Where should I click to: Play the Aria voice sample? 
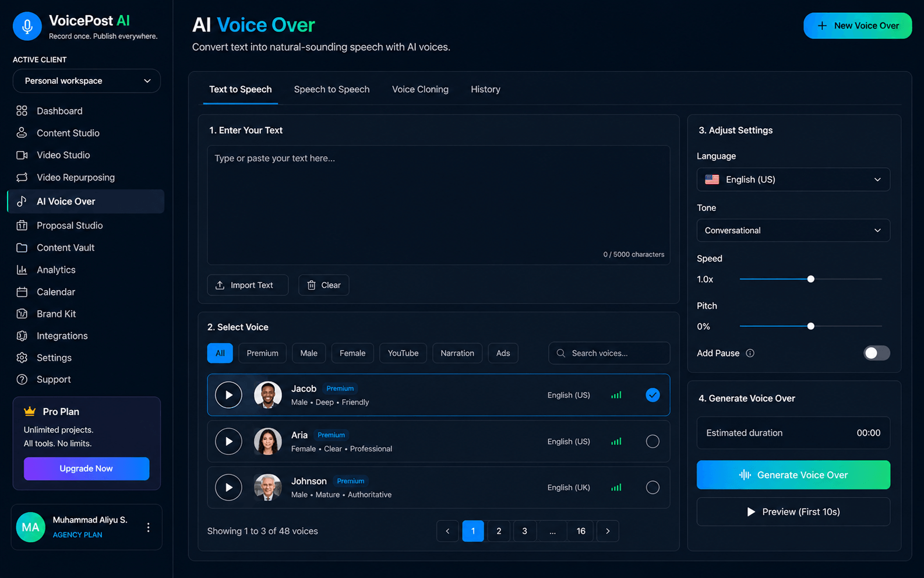(228, 442)
